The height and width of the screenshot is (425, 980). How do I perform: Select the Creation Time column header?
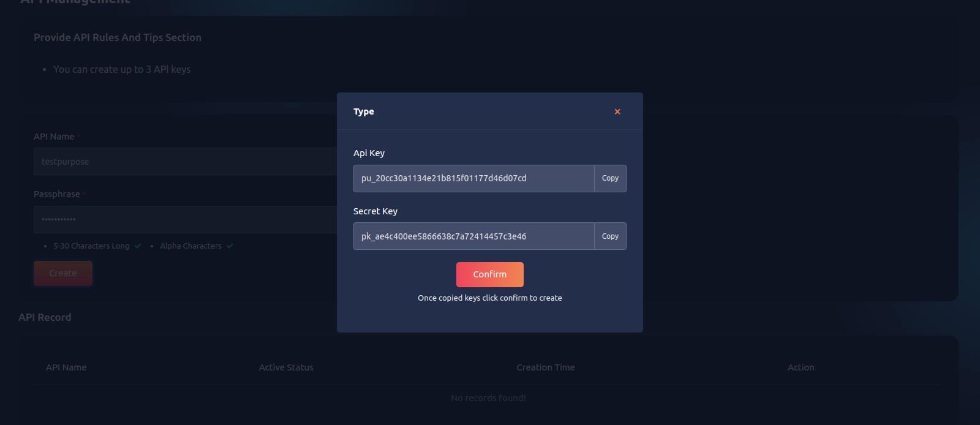[545, 367]
